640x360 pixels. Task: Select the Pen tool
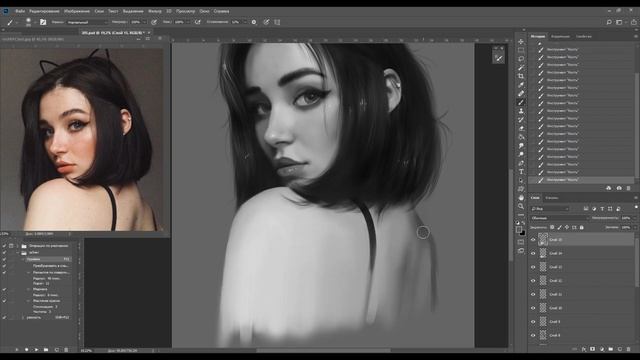521,163
